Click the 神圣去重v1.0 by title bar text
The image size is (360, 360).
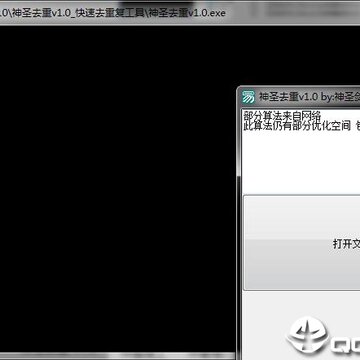click(309, 97)
